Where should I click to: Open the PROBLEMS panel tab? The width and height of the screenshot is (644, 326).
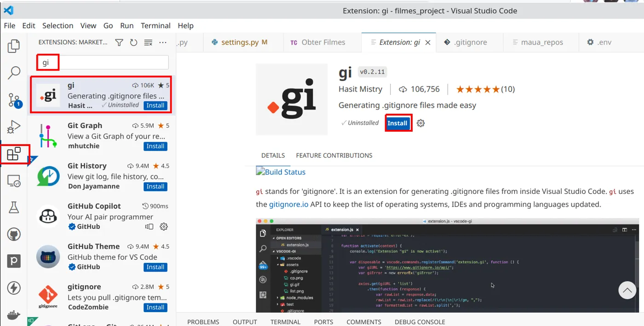pyautogui.click(x=203, y=322)
